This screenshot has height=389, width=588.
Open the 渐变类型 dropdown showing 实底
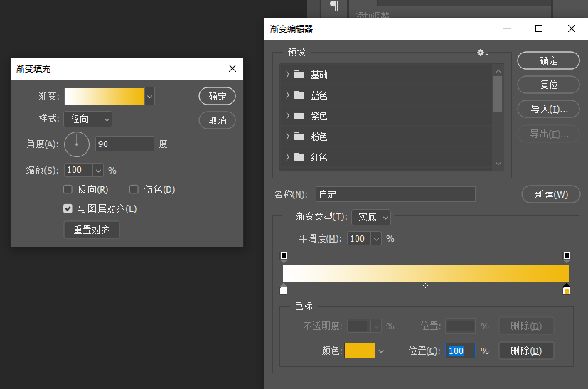[371, 217]
